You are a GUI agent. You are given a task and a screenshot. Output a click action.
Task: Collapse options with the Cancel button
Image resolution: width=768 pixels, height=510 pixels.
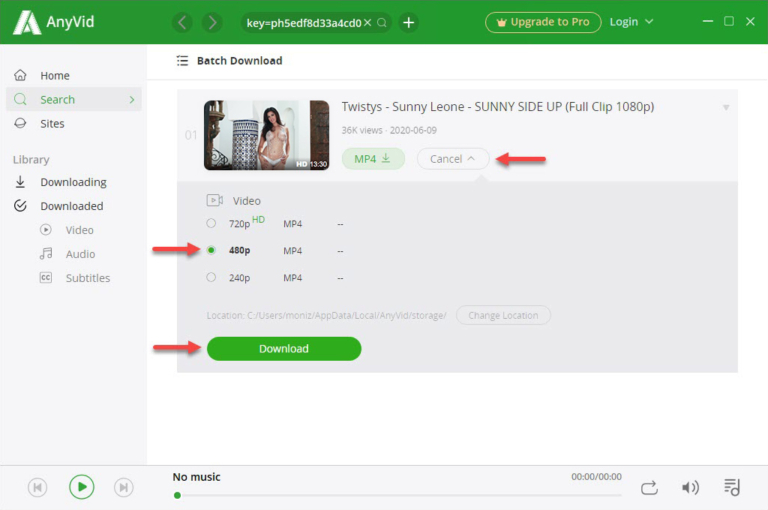453,159
